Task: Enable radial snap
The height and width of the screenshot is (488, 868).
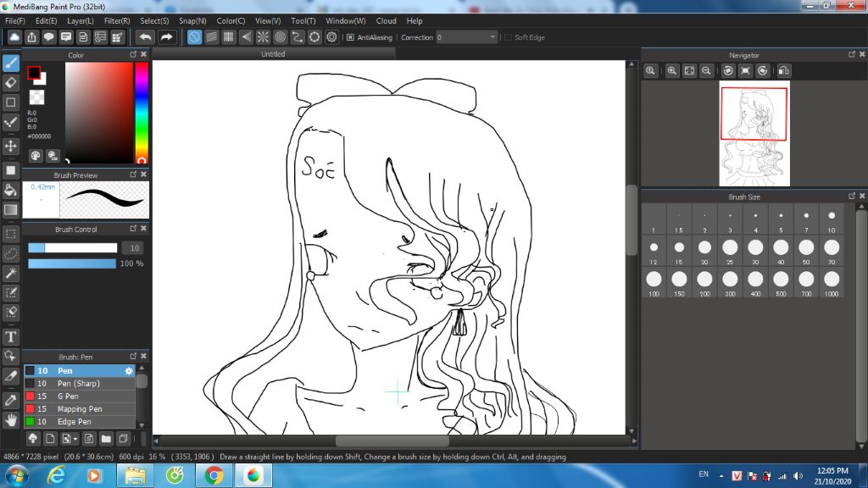Action: tap(263, 37)
